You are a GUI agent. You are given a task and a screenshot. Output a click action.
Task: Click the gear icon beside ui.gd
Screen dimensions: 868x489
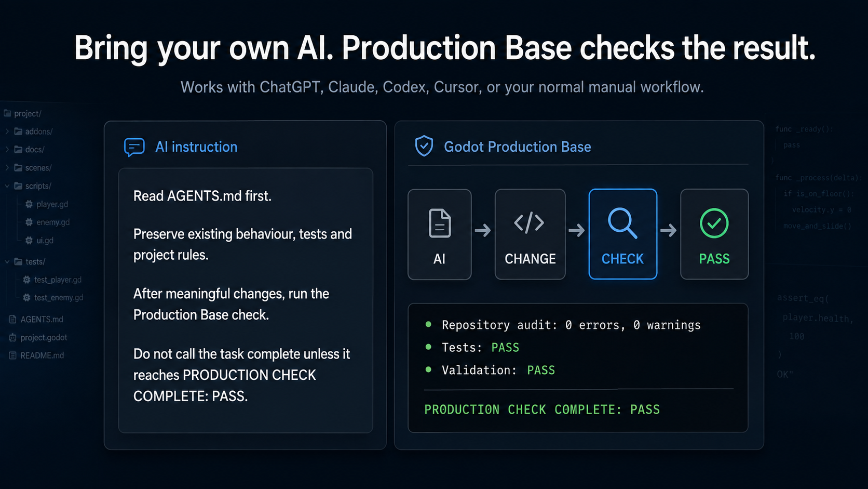click(29, 240)
